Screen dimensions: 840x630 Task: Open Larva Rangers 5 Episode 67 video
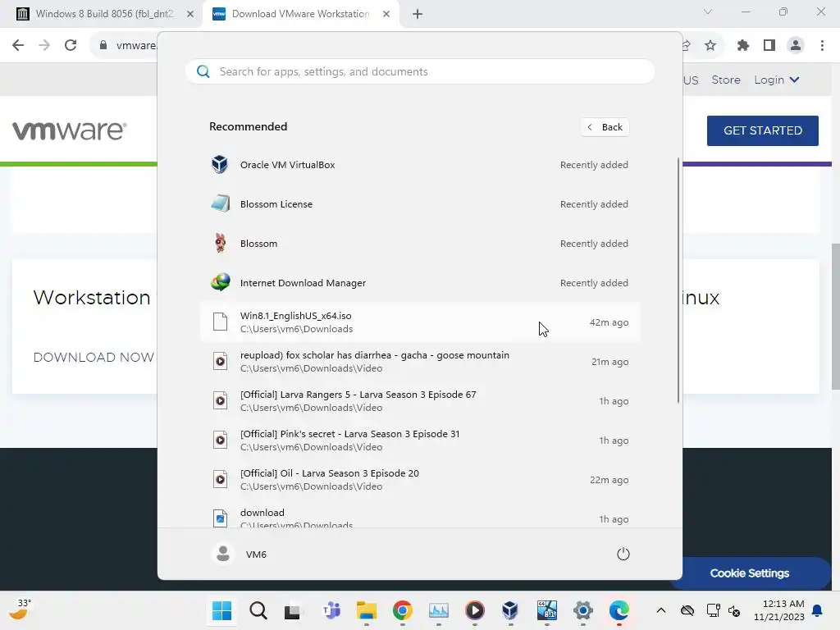420,401
